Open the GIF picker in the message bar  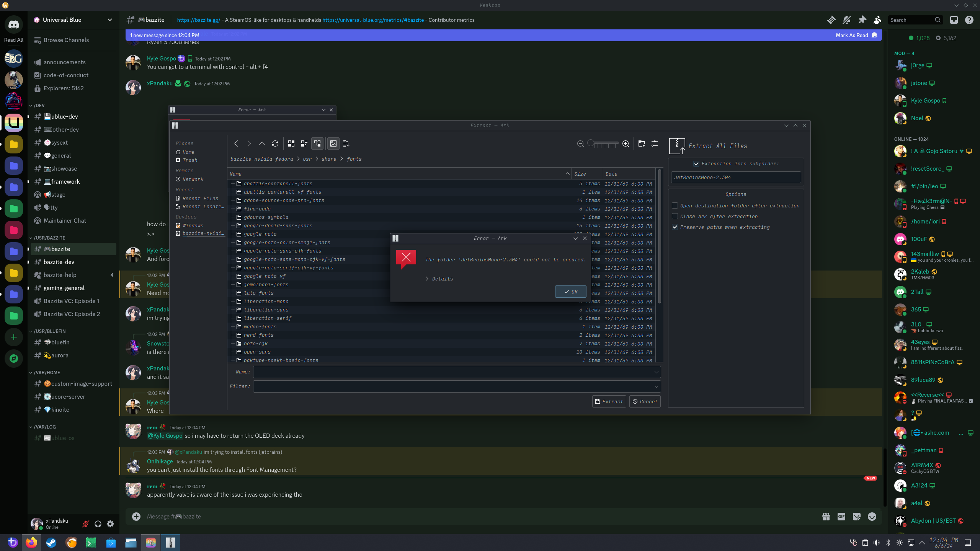[841, 516]
